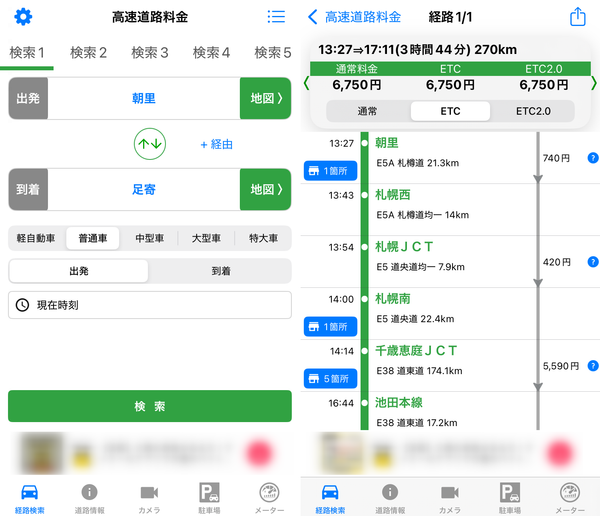
Task: Tap the 現在時刻 time field
Action: 150,305
